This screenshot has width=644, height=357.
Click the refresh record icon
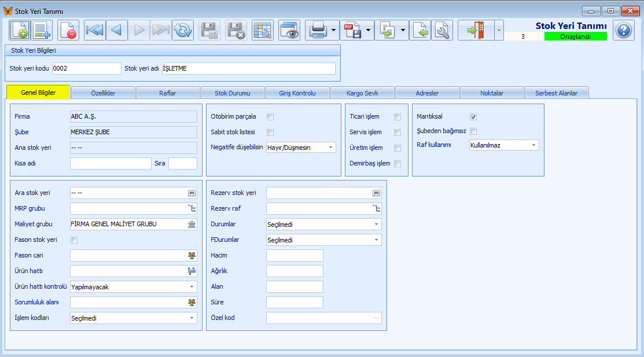[183, 30]
